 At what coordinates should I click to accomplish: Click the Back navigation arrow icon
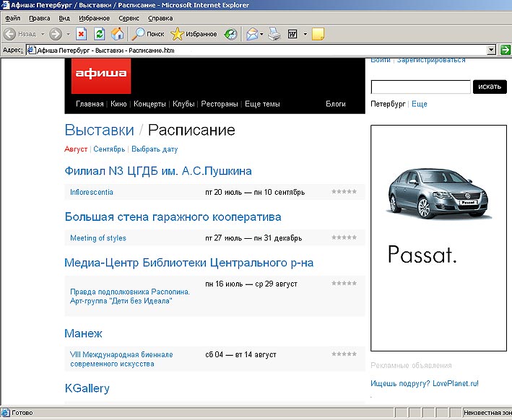point(9,34)
